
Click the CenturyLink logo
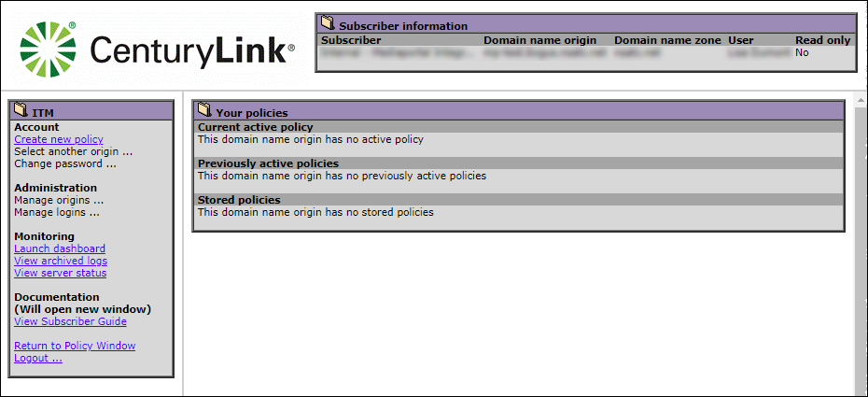157,50
